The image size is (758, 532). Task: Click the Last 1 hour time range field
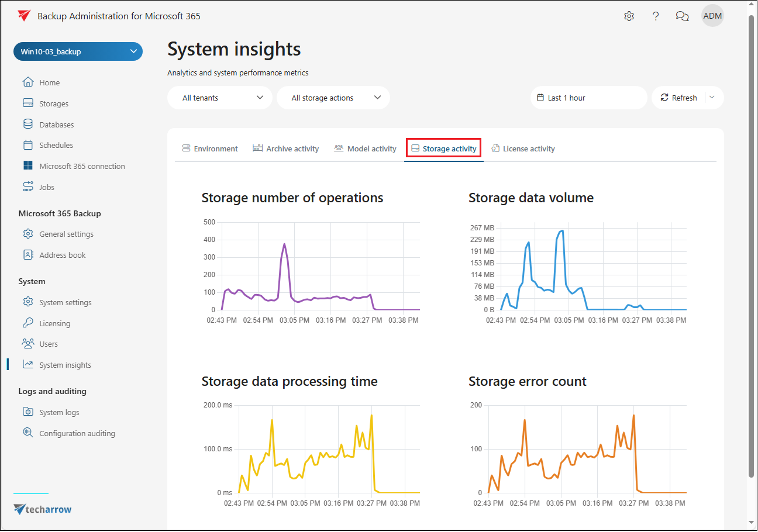coord(588,98)
